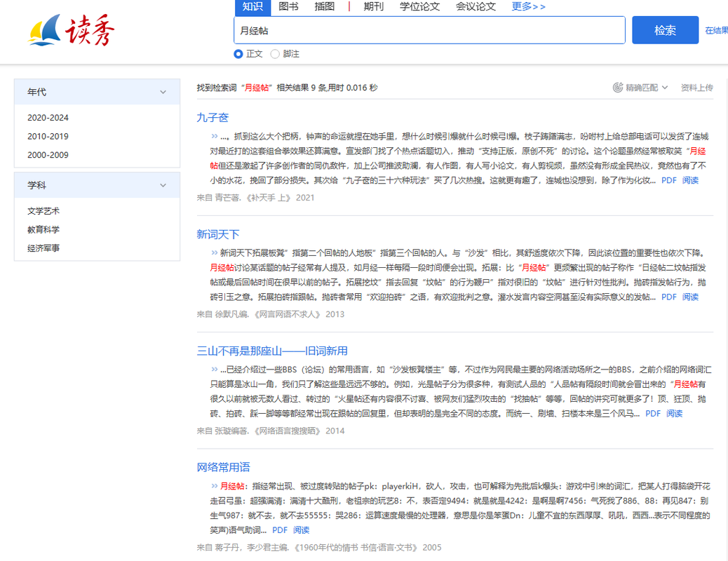Image resolution: width=728 pixels, height=561 pixels.
Task: Click 阅读 for the 九子奁 result
Action: coord(690,180)
